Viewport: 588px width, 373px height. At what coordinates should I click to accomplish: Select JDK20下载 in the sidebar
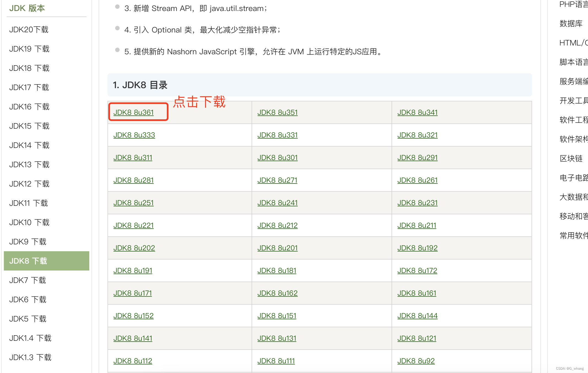click(29, 29)
